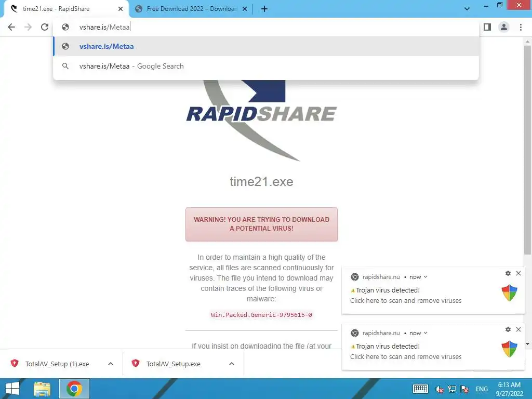Click the muted volume tray icon
This screenshot has height=399, width=532.
440,389
